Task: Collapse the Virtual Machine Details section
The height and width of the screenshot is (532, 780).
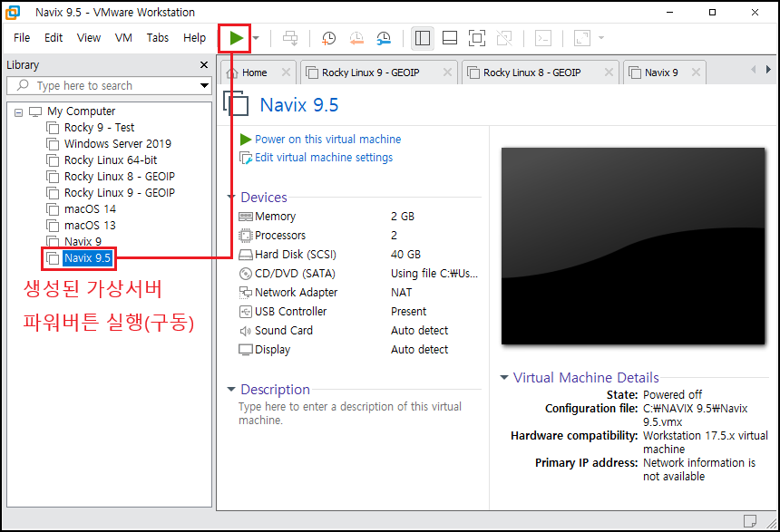Action: point(504,377)
